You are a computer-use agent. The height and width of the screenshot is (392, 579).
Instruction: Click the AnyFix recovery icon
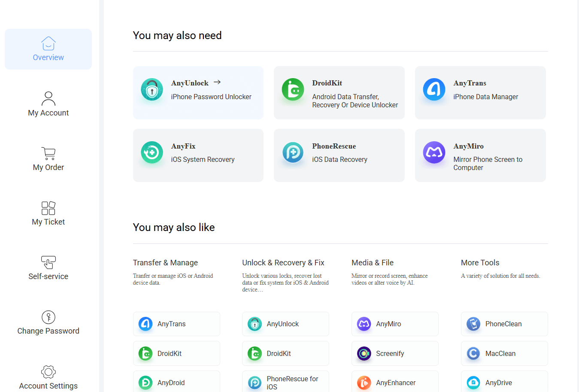tap(152, 152)
